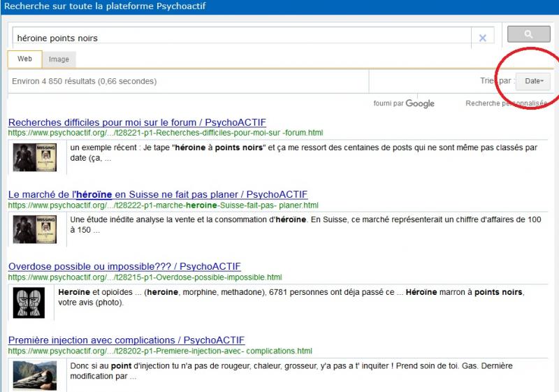This screenshot has width=559, height=392.
Task: Open 'Le marché de l'héroïne en Suisse' result
Action: (x=157, y=194)
